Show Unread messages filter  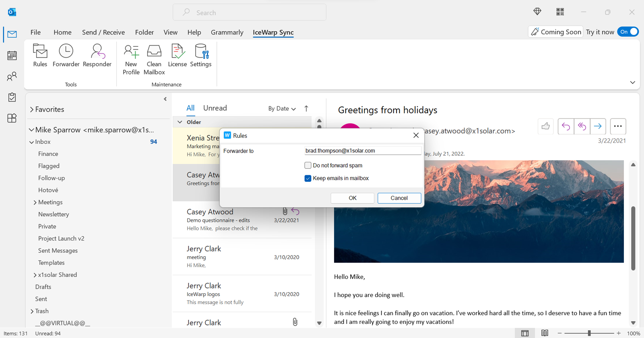[215, 108]
